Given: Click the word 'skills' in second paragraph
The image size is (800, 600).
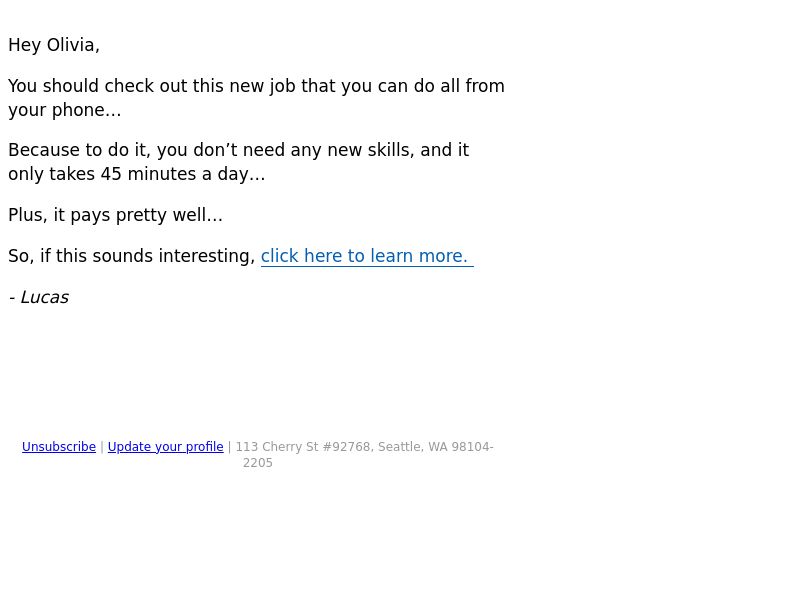Looking at the screenshot, I should (x=390, y=151).
